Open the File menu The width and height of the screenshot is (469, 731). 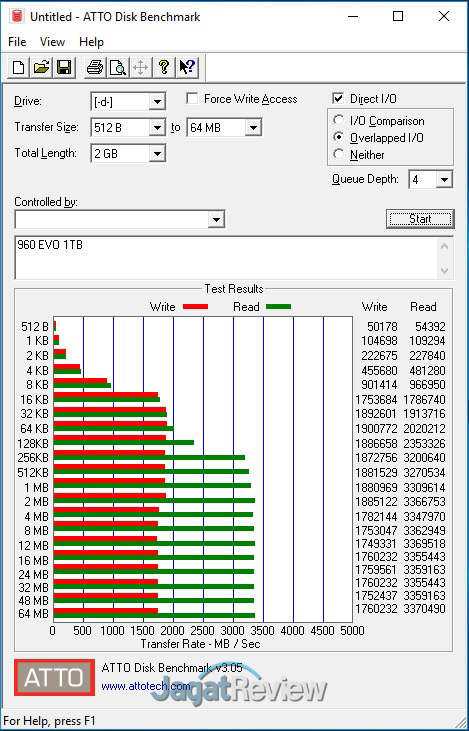tap(17, 42)
